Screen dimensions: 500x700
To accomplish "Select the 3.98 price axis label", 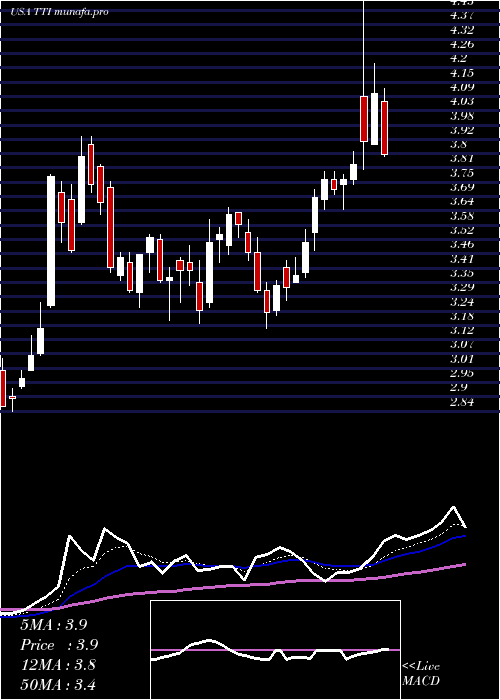I will click(463, 116).
